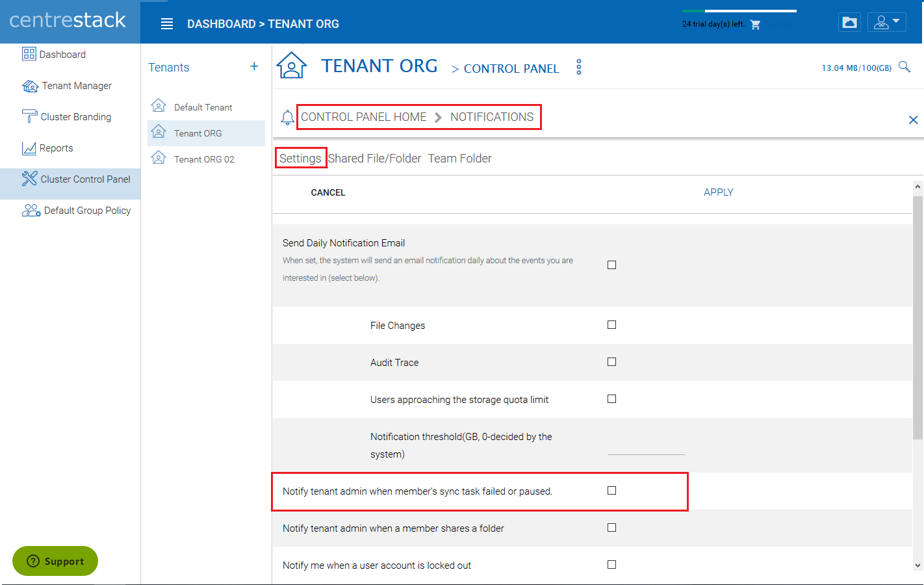The image size is (924, 585).
Task: Enable Send Daily Notification Email checkbox
Action: click(611, 265)
